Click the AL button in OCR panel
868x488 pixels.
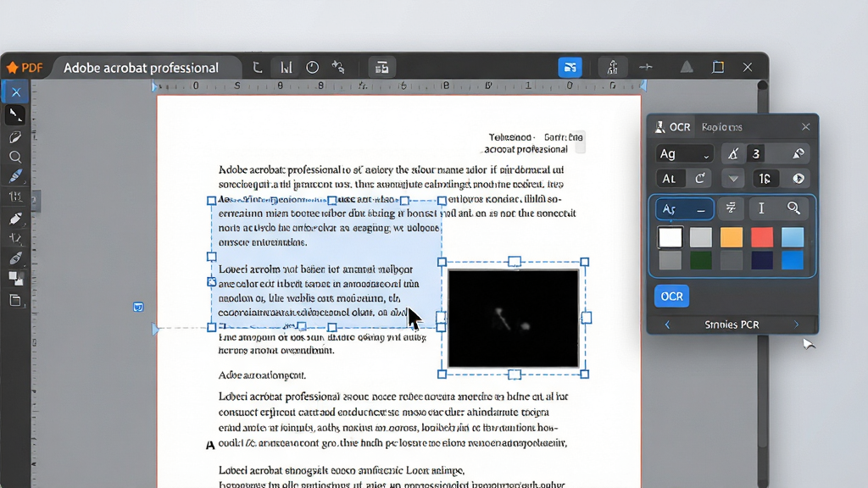coord(670,179)
